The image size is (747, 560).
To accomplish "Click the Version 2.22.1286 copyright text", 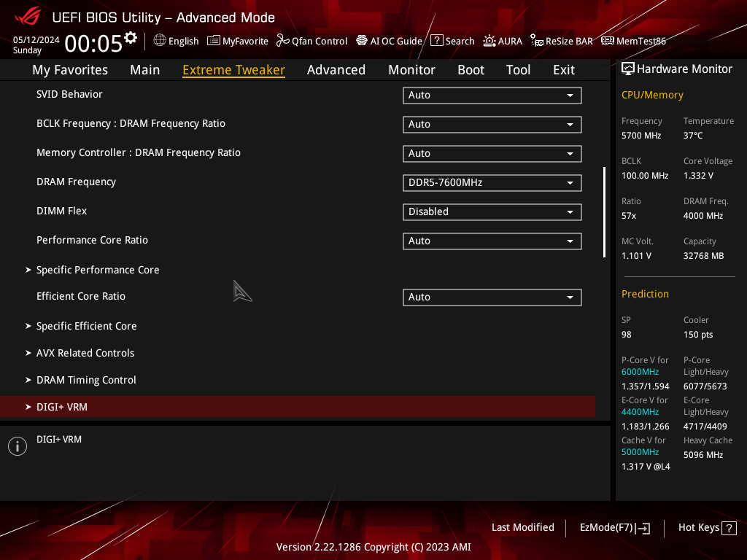I will click(x=373, y=547).
